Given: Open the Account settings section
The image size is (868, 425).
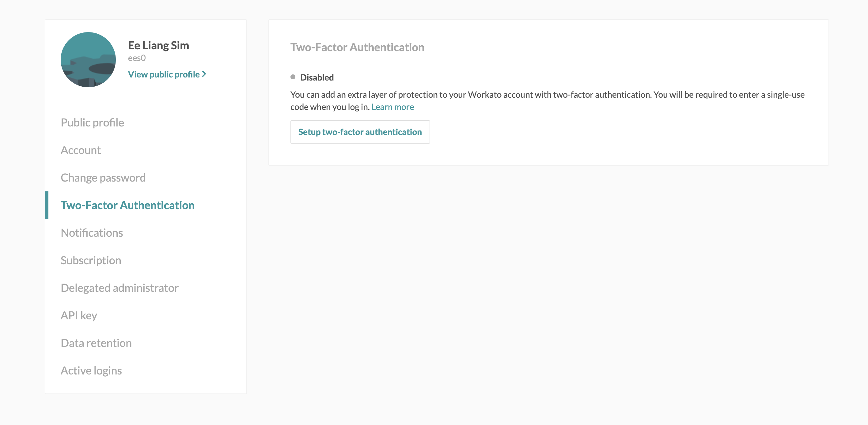Looking at the screenshot, I should (x=81, y=150).
